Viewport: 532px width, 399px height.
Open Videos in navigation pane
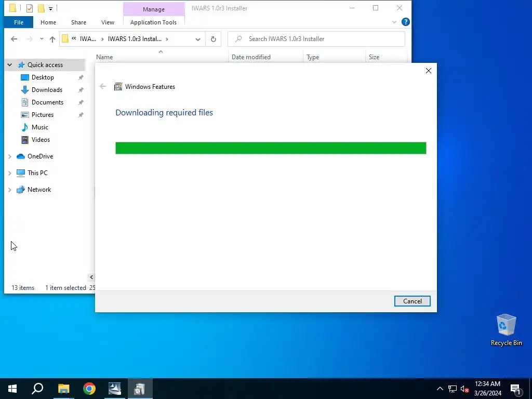tap(41, 140)
